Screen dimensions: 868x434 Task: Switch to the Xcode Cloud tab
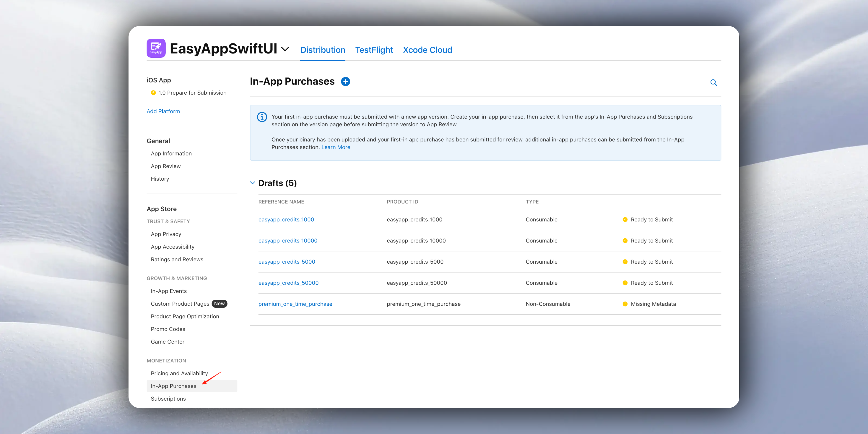coord(427,50)
